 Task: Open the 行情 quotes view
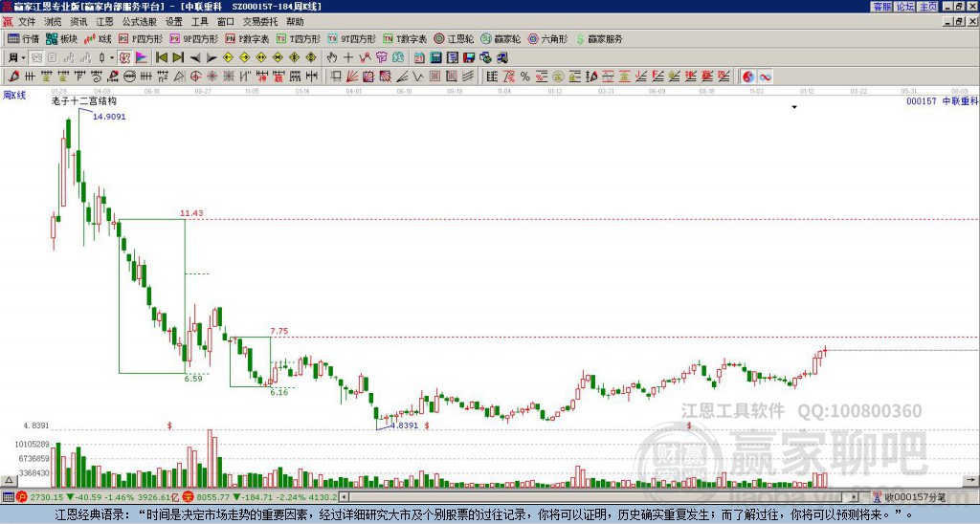coord(23,38)
